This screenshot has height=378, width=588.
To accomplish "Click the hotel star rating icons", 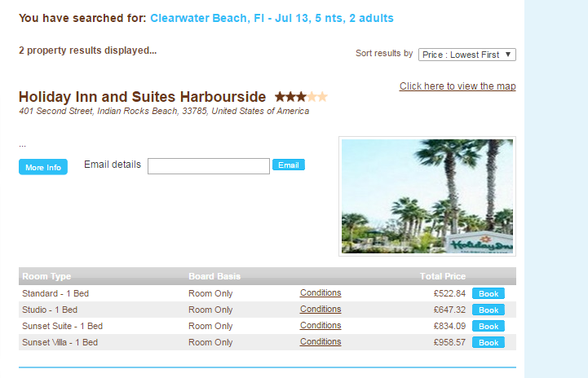I will pos(301,97).
